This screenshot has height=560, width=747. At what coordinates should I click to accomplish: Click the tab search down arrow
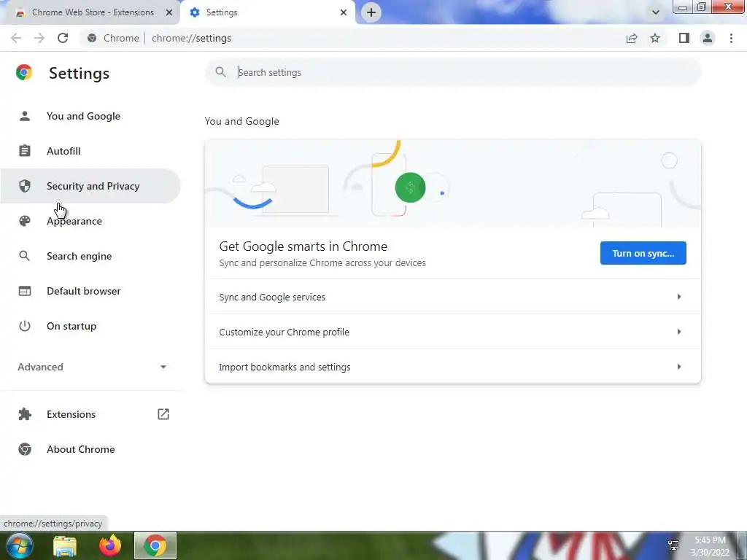tap(656, 12)
